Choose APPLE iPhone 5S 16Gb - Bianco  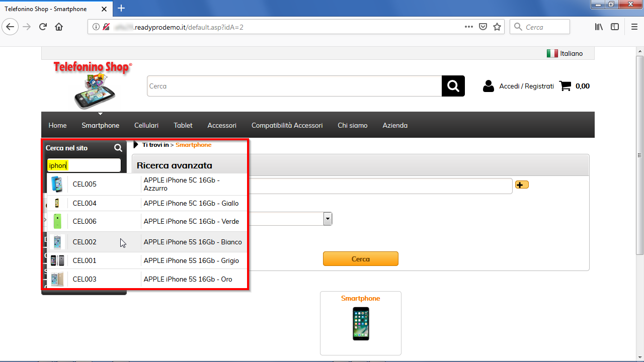[193, 242]
